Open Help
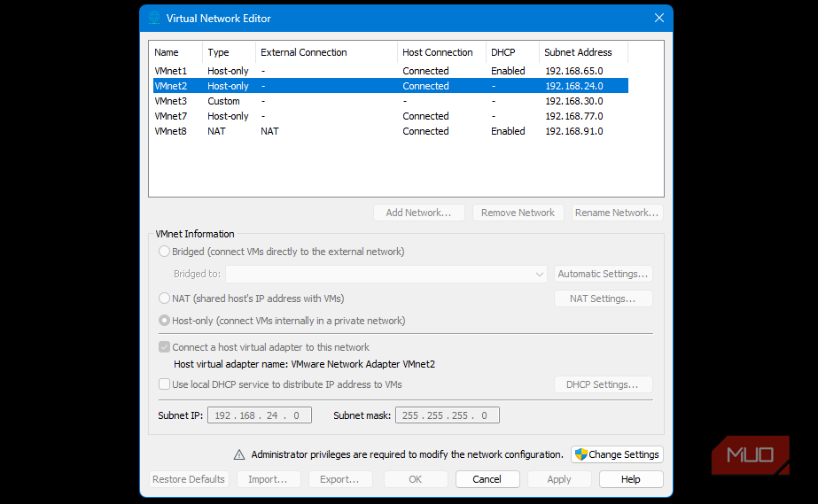 (631, 479)
